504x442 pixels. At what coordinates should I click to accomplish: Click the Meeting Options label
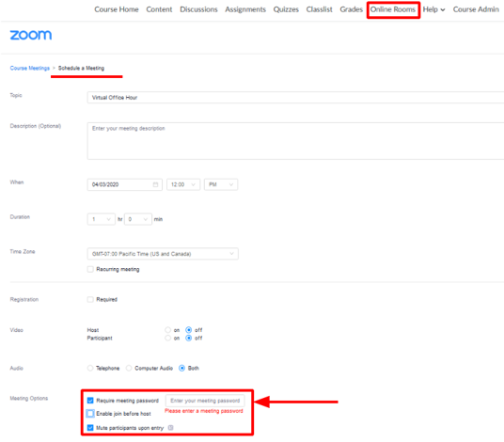[29, 398]
